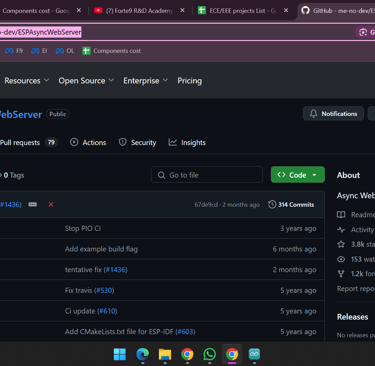The height and width of the screenshot is (366, 375).
Task: Expand the Open Source menu
Action: (x=86, y=81)
